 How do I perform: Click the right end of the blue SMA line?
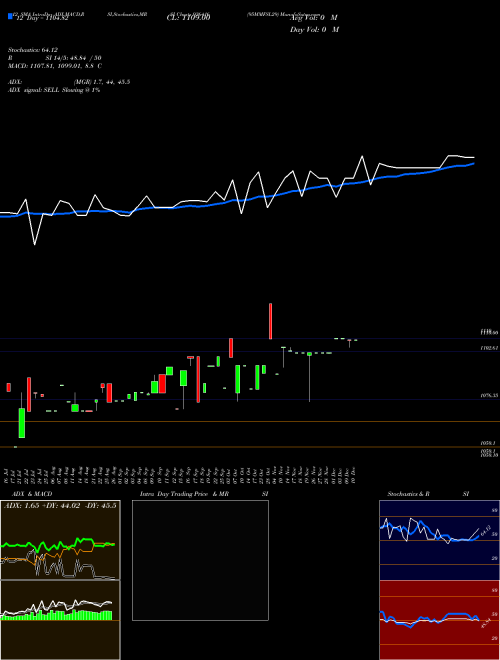[x=473, y=163]
